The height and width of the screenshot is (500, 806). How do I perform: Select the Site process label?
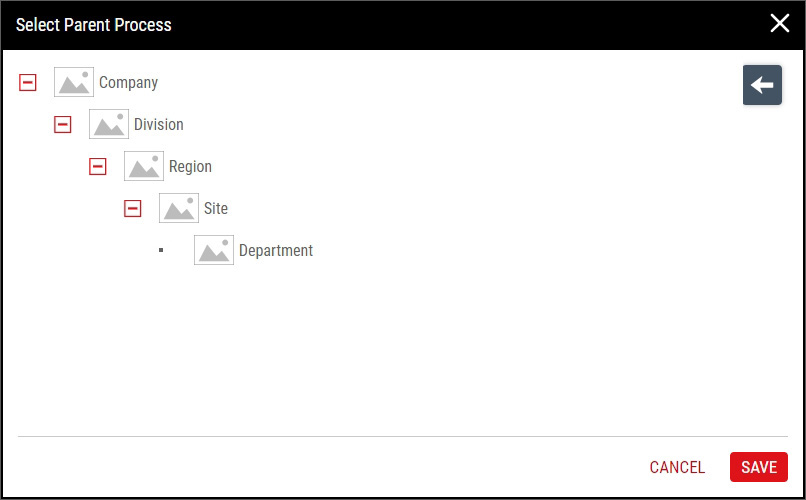click(216, 208)
